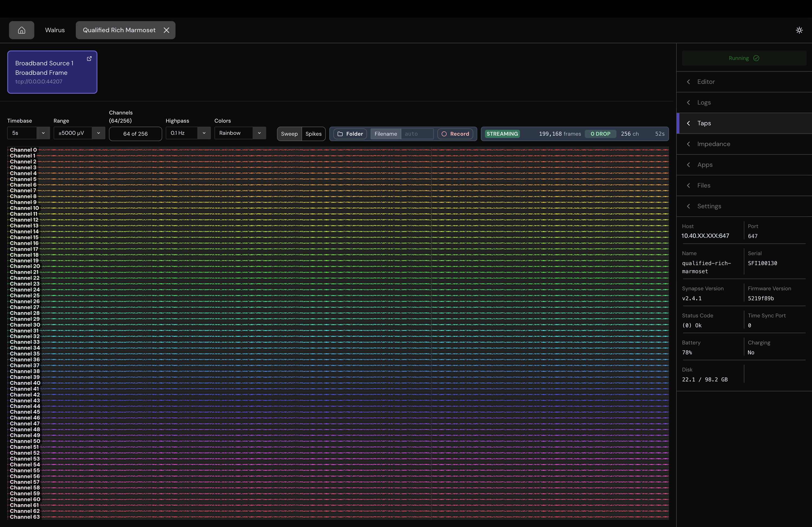Click the sweep cursor line in traces
This screenshot has height=527, width=812.
(x=431, y=333)
